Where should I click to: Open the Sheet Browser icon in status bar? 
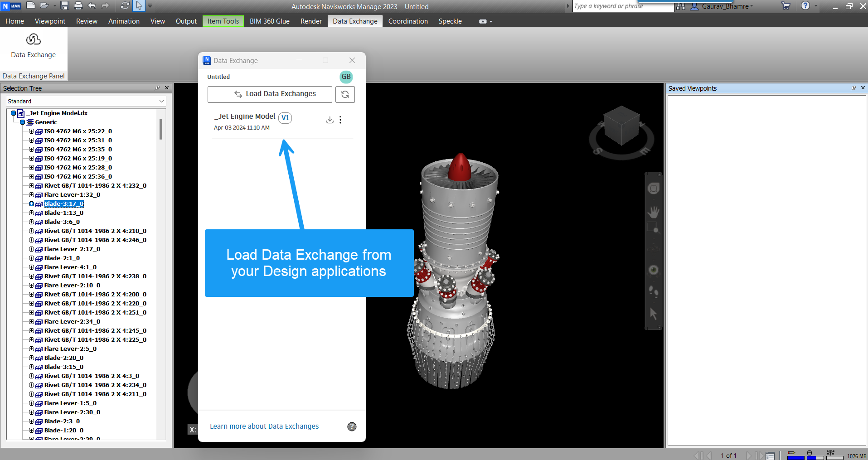coord(770,455)
